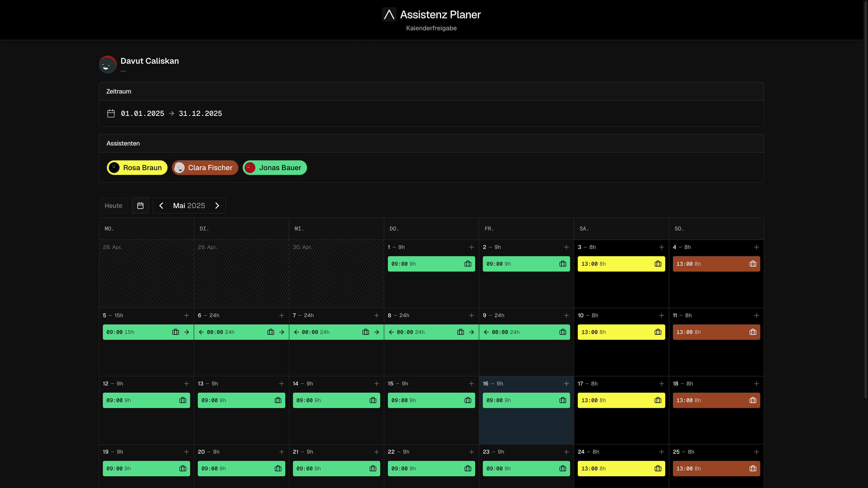
Task: Click briefcase icon on May 11 shift
Action: pyautogui.click(x=753, y=332)
